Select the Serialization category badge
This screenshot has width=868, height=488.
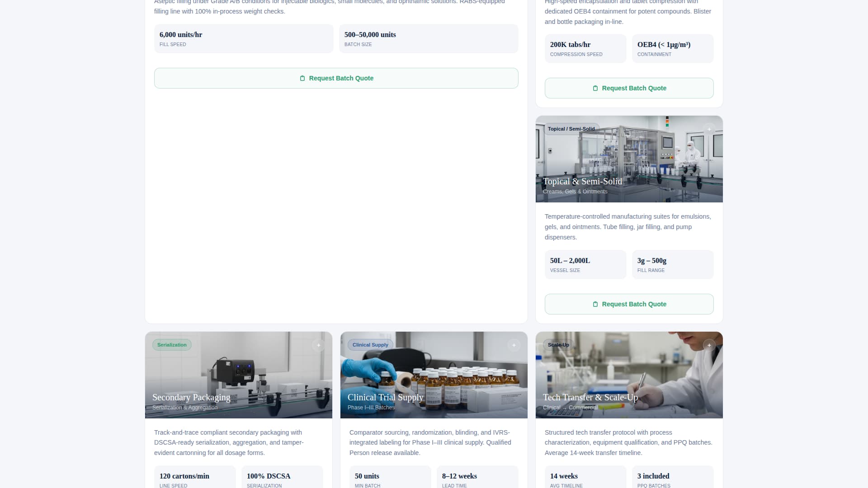click(x=172, y=344)
